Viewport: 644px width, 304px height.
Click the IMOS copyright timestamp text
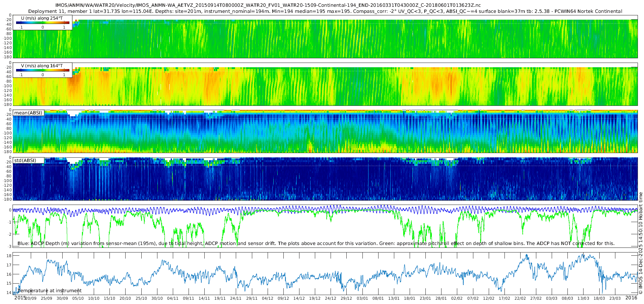(640, 243)
